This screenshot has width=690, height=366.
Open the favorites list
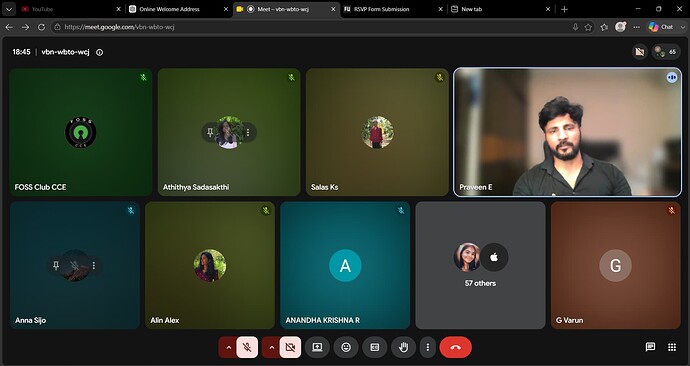coord(604,27)
